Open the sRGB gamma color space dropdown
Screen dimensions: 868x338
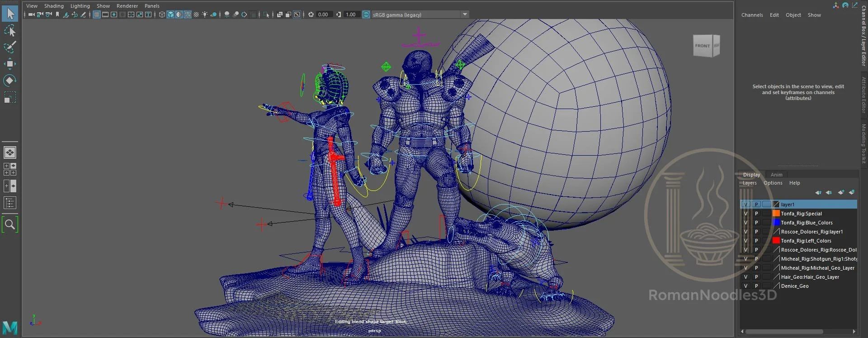pyautogui.click(x=464, y=15)
